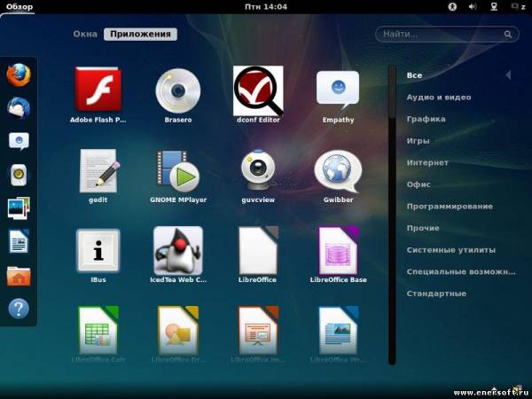The image size is (532, 399).
Task: Open LibreOffice Impress
Action: tap(258, 330)
